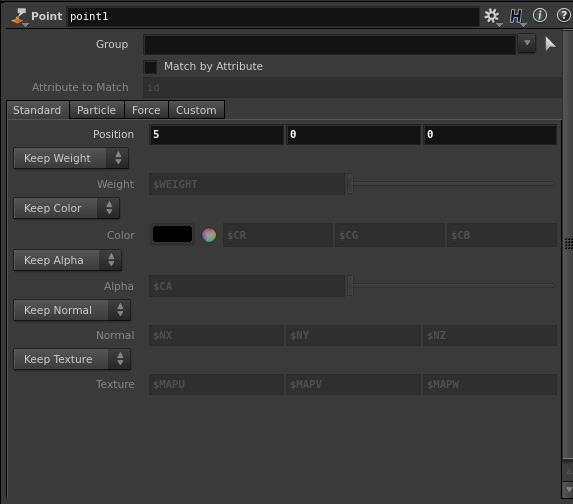Click the Alpha parameter label
This screenshot has height=504, width=573.
119,286
